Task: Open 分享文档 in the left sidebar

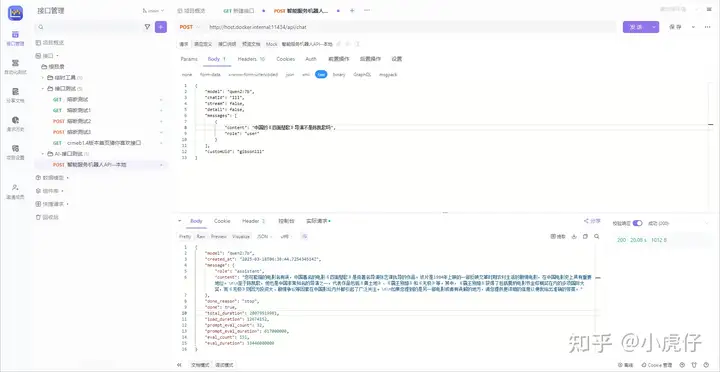Action: (16, 95)
